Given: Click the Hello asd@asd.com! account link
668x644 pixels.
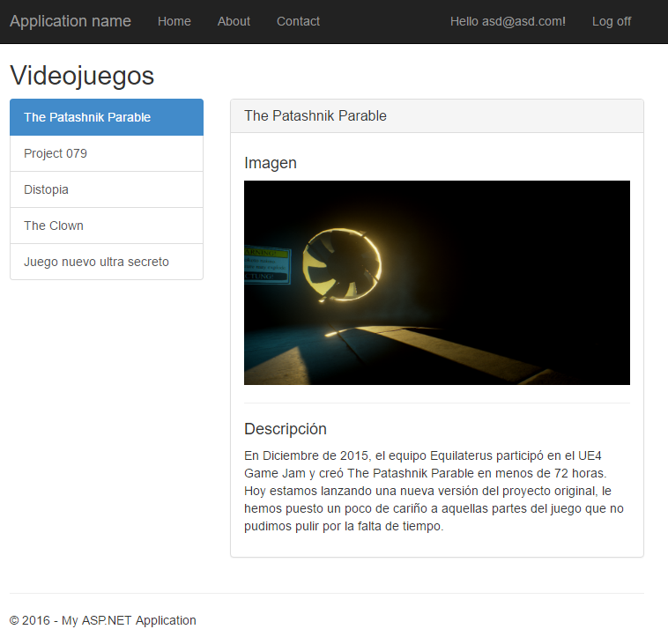Looking at the screenshot, I should coord(508,21).
